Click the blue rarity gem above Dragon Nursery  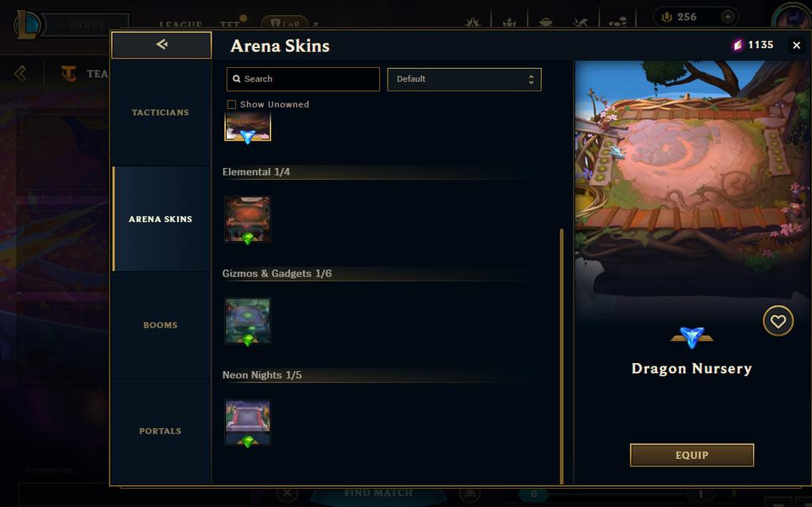point(692,337)
